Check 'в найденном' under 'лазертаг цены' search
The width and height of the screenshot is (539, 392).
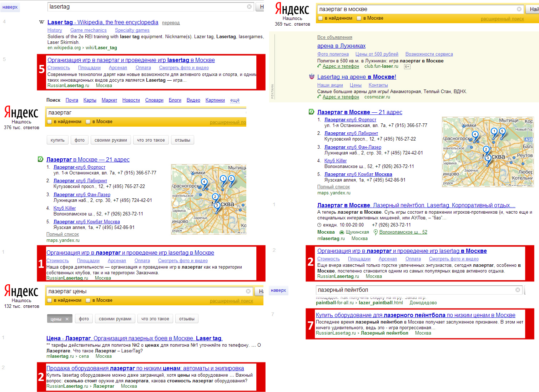pyautogui.click(x=50, y=300)
